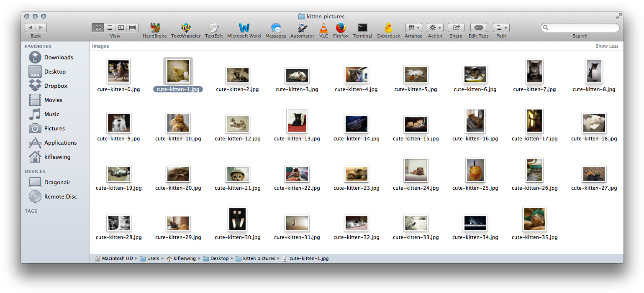This screenshot has height=293, width=644.
Task: Click cute-kitten-1.jpg in the path bar
Action: click(x=305, y=258)
